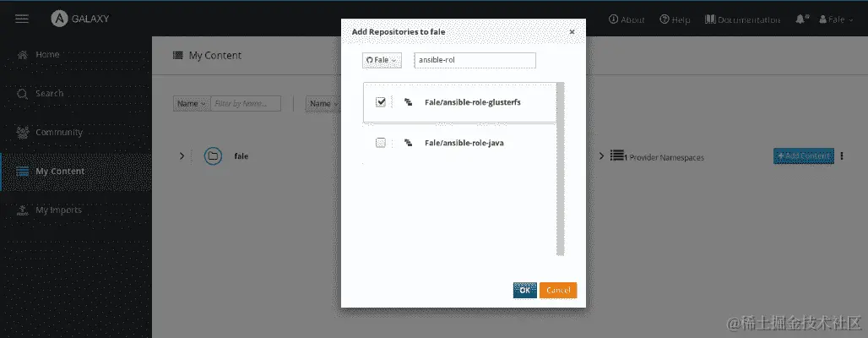Image resolution: width=868 pixels, height=338 pixels.
Task: Click the Community people icon
Action: click(x=22, y=133)
